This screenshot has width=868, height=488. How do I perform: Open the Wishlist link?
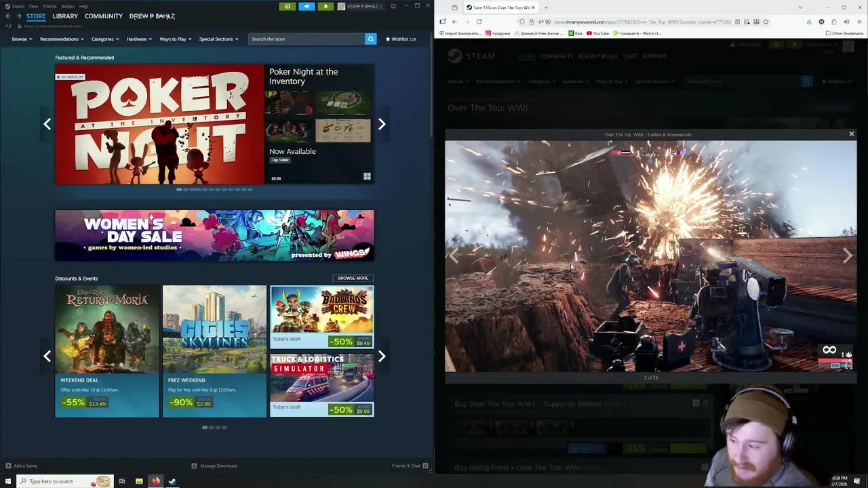pyautogui.click(x=400, y=39)
